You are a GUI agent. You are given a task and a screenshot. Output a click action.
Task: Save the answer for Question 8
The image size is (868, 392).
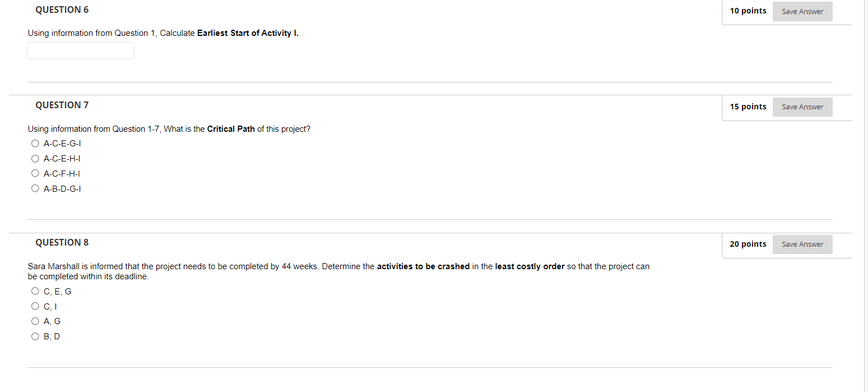[x=802, y=244]
